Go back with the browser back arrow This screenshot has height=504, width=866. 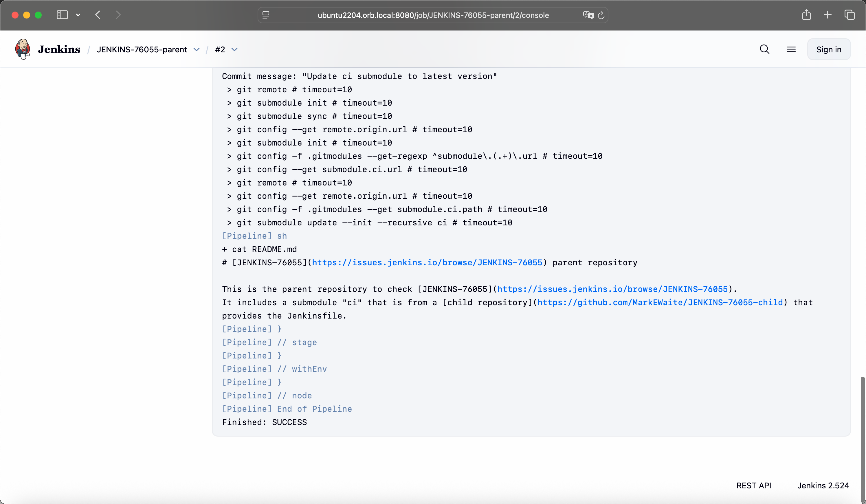point(98,15)
